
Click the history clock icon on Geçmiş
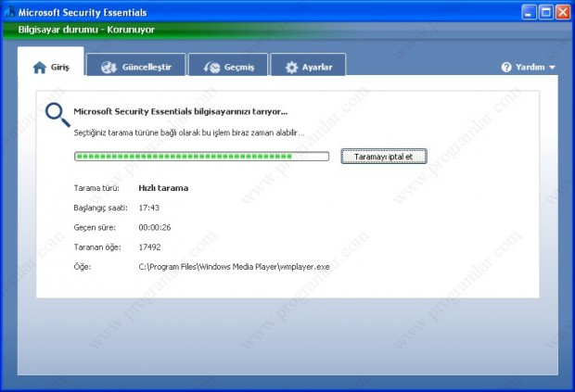pyautogui.click(x=211, y=68)
